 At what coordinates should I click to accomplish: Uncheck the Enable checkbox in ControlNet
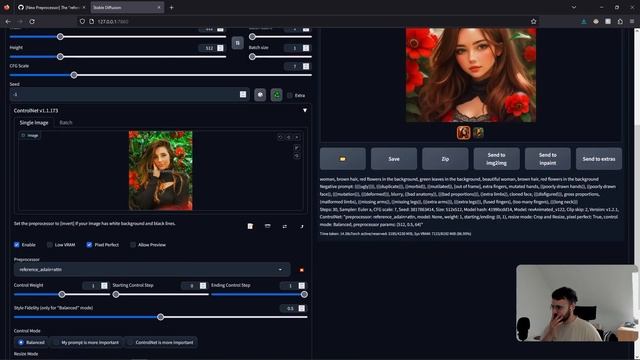point(17,245)
